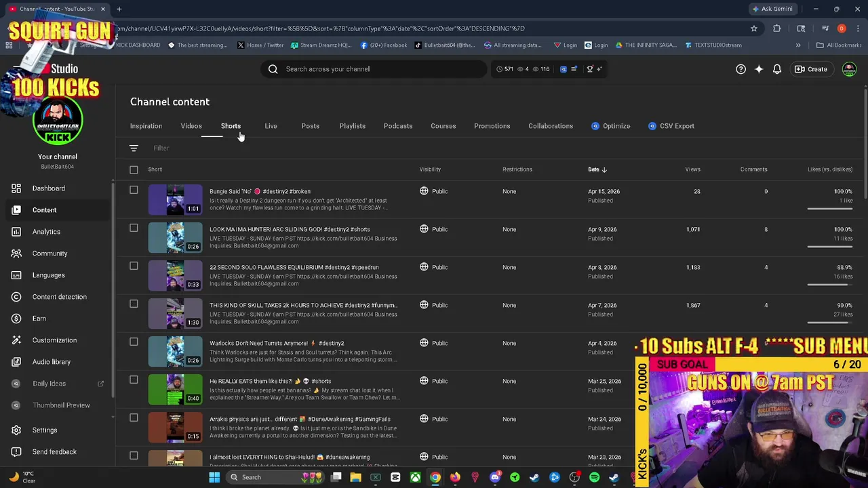
Task: Click the Create button
Action: 810,69
